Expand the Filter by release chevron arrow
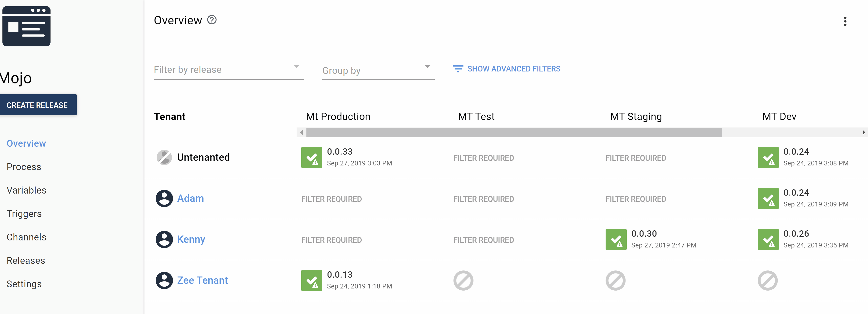 296,67
